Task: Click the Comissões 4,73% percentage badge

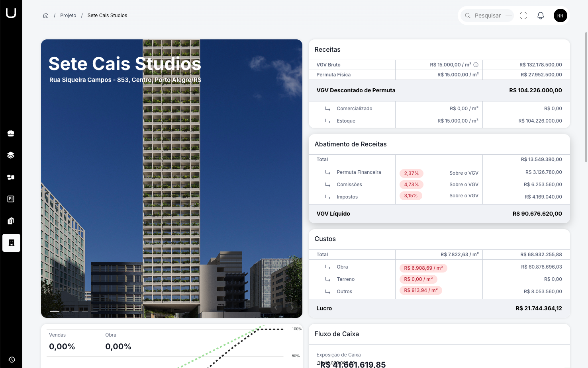Action: point(411,185)
